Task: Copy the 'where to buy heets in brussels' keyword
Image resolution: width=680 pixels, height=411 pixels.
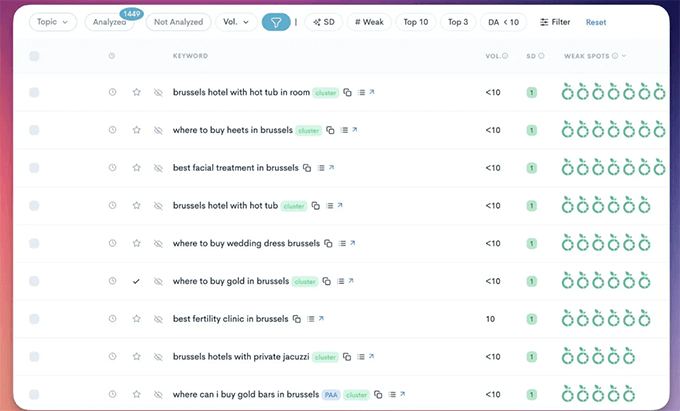Action: pos(330,130)
